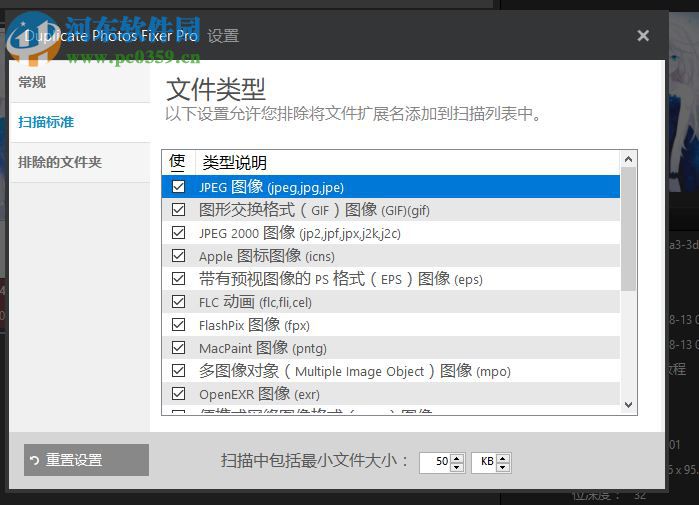Click the KB size unit field
Viewport: 699px width, 505px height.
click(484, 462)
